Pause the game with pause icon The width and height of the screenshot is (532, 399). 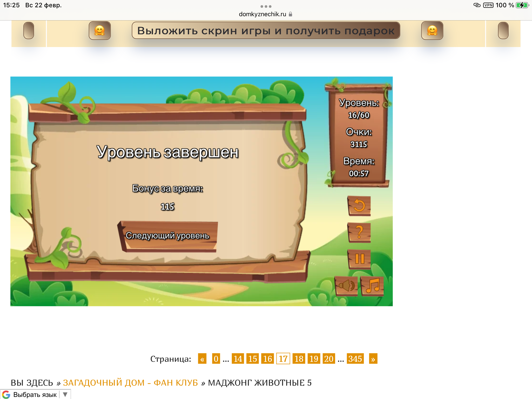point(360,259)
